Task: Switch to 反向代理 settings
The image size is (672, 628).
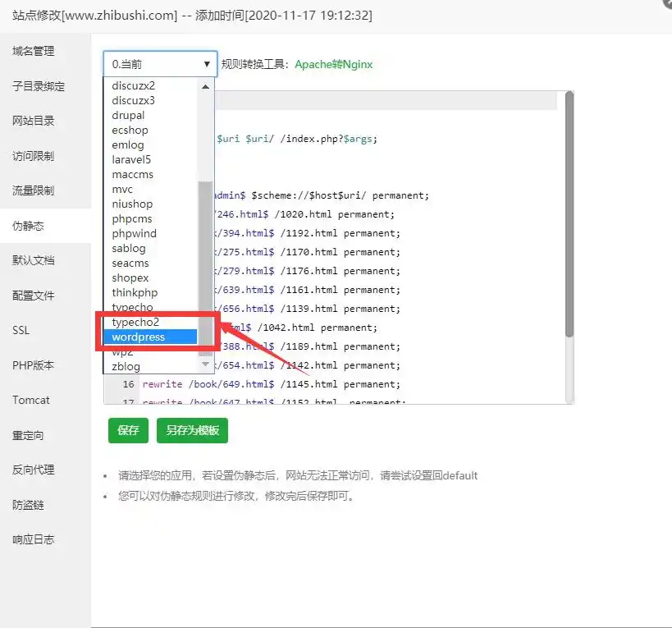Action: (34, 470)
